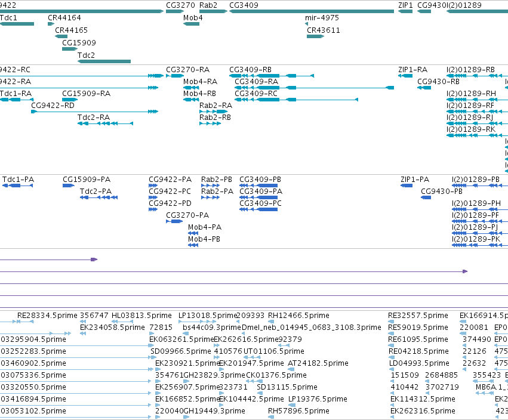
Task: Click the Rab2-PB protein label
Action: point(217,180)
